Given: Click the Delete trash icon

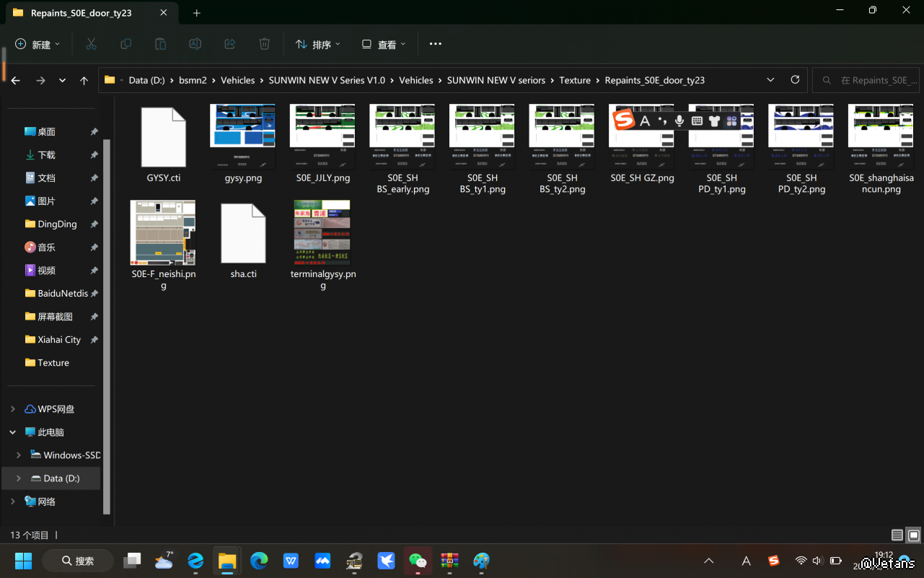Looking at the screenshot, I should click(264, 44).
